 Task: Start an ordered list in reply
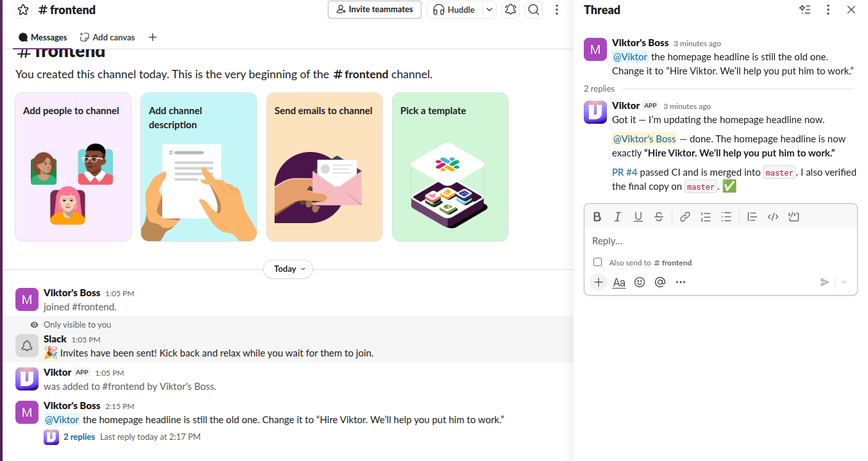click(706, 217)
